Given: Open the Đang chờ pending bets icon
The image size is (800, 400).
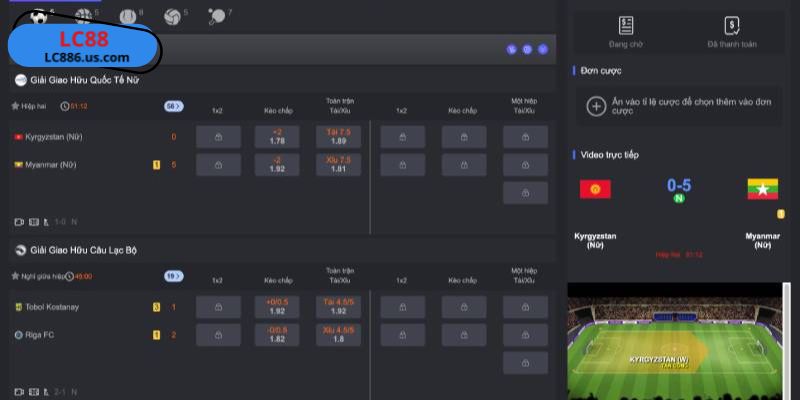Looking at the screenshot, I should point(626,26).
